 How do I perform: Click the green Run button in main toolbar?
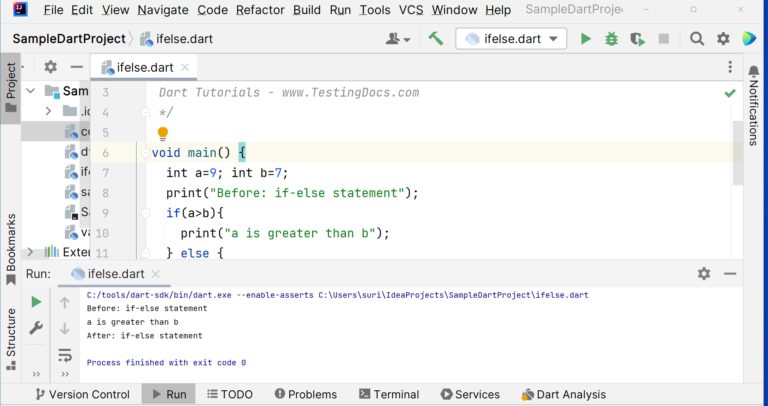(x=585, y=39)
